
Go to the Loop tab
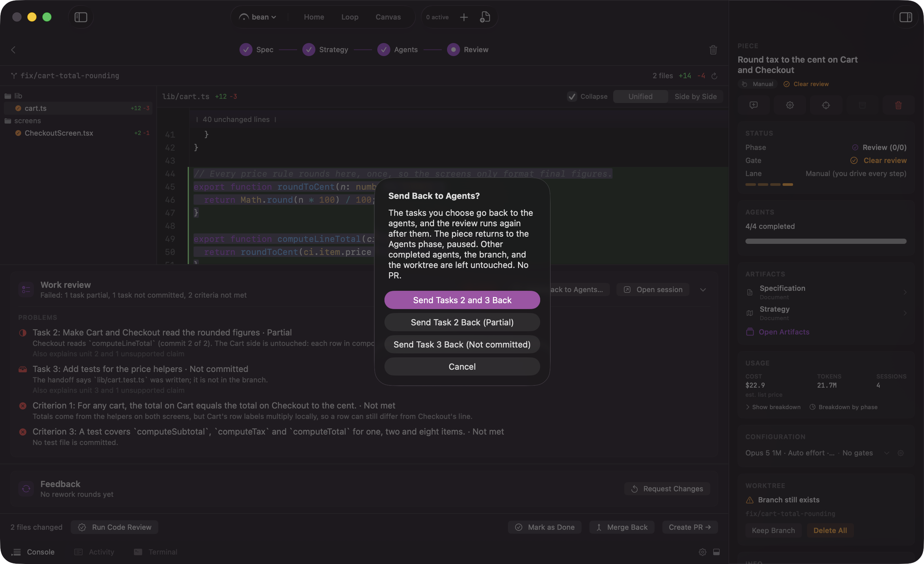pyautogui.click(x=350, y=17)
